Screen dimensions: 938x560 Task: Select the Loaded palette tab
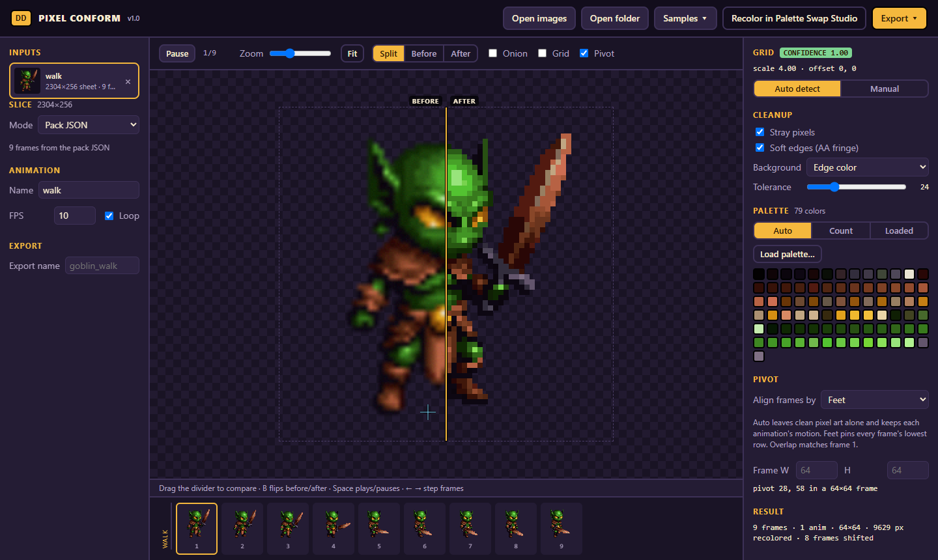899,231
